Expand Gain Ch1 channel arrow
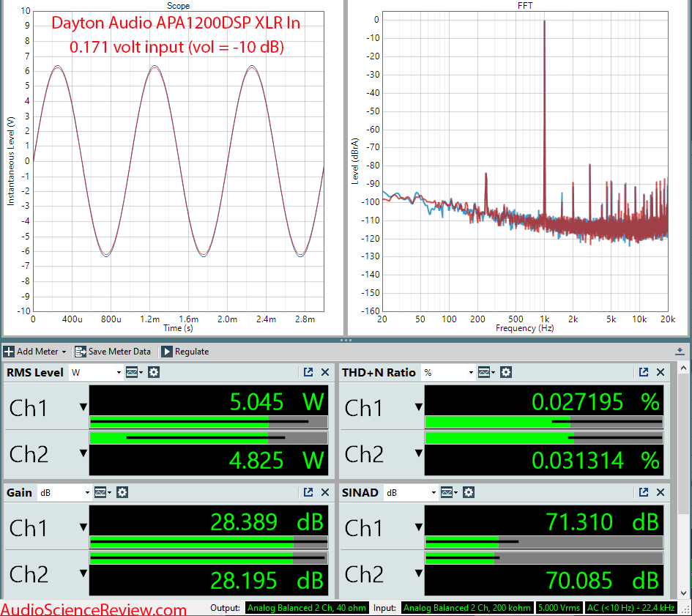Viewport: 692px width, 616px height. (x=83, y=527)
